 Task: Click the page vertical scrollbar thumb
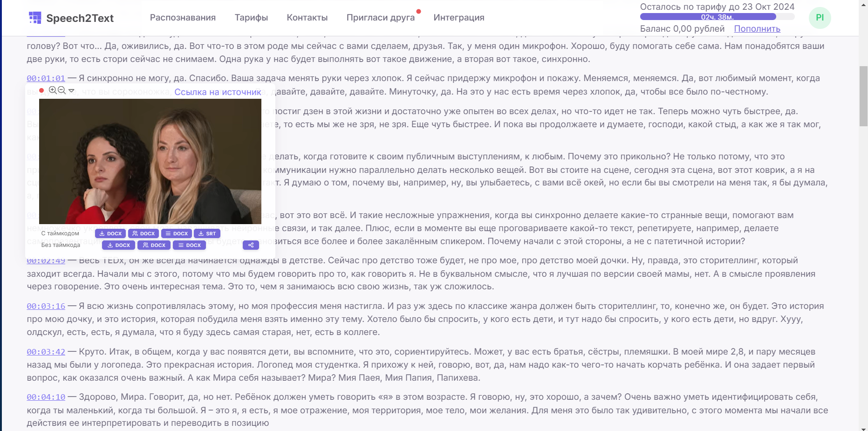pyautogui.click(x=863, y=96)
